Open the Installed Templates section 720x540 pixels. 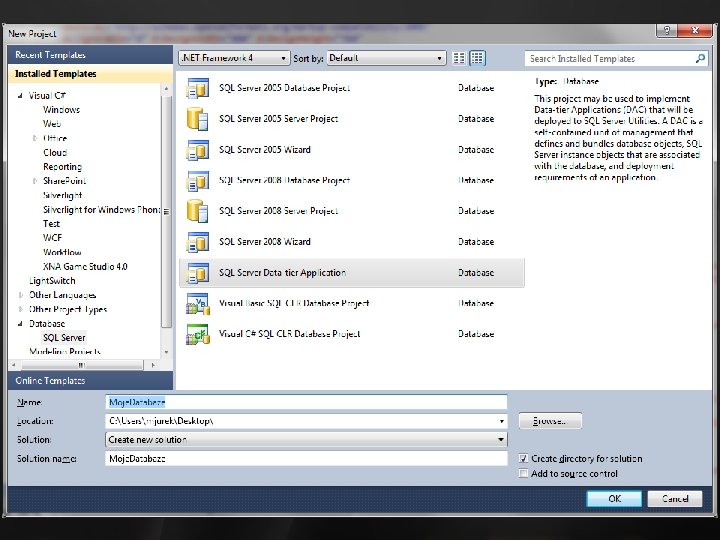pyautogui.click(x=90, y=73)
